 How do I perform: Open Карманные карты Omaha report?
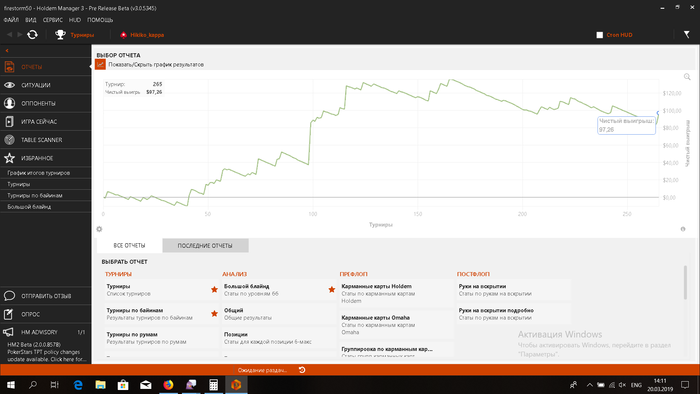396,325
